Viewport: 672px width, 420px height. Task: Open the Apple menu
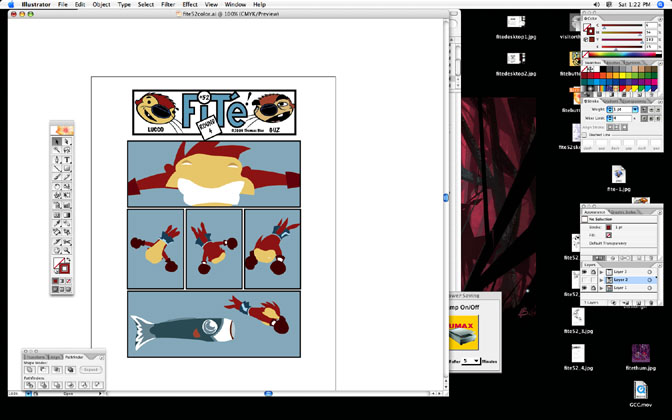click(x=11, y=4)
